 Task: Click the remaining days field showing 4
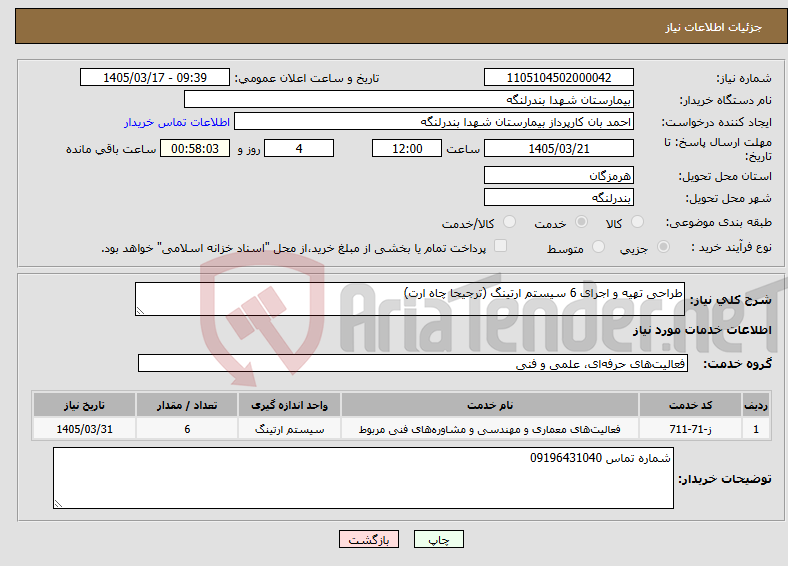pyautogui.click(x=299, y=148)
